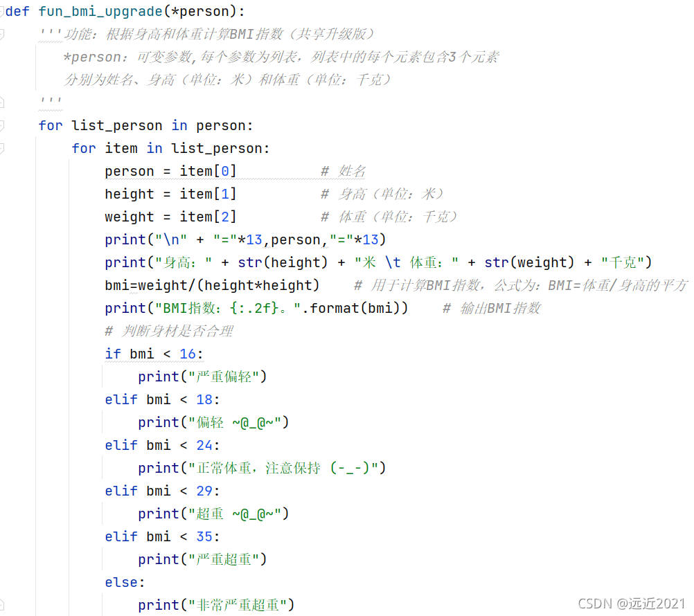Click the *person parameter in the def line
This screenshot has width=694, height=616.
[x=200, y=12]
